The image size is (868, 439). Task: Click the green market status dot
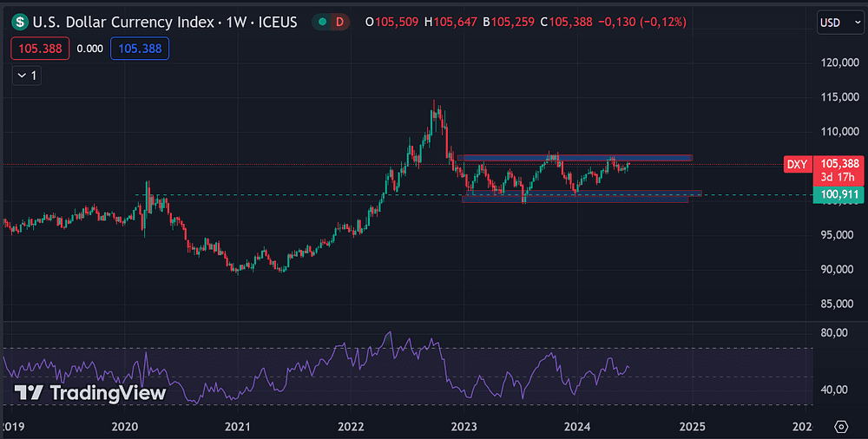click(322, 23)
